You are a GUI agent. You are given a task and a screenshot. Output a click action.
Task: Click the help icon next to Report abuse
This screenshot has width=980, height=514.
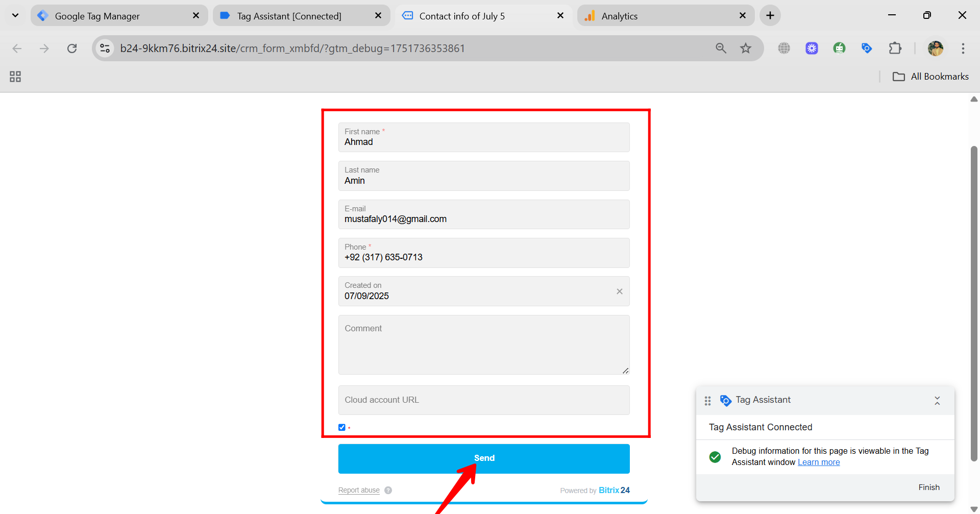pos(388,490)
